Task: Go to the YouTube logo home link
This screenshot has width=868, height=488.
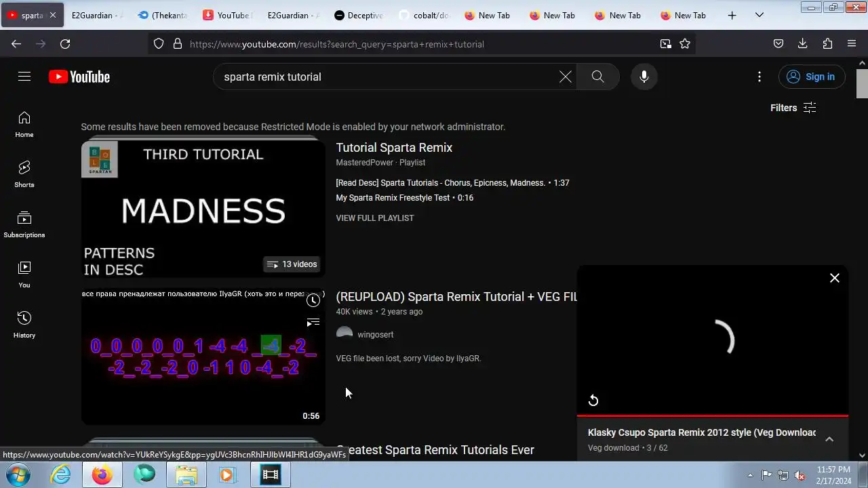Action: coord(79,77)
